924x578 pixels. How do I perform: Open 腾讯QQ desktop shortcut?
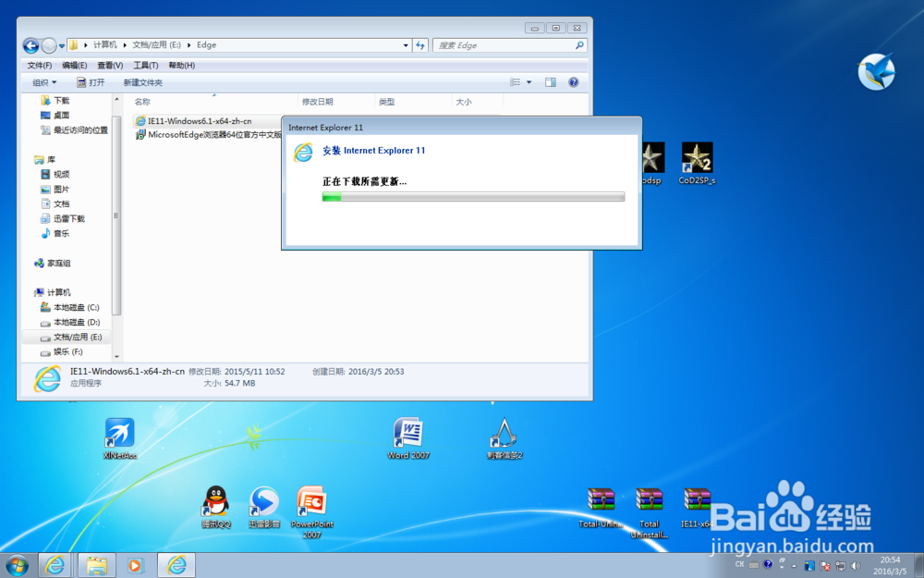tap(216, 507)
